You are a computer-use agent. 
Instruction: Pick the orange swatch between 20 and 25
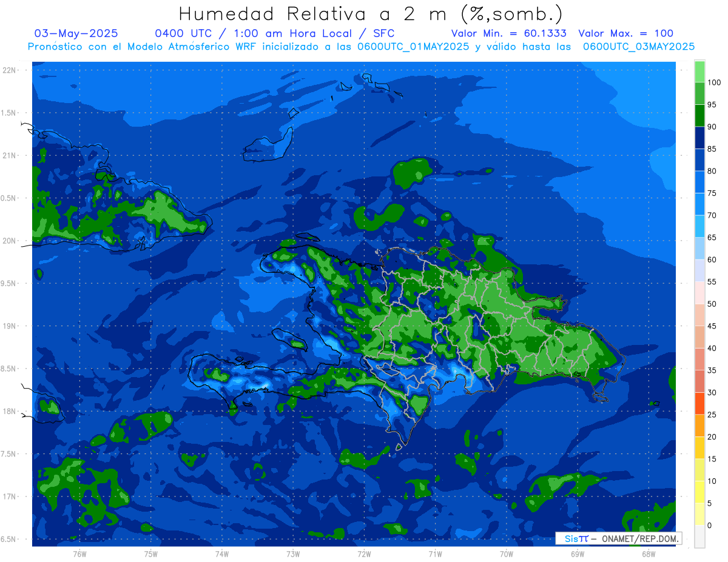699,425
